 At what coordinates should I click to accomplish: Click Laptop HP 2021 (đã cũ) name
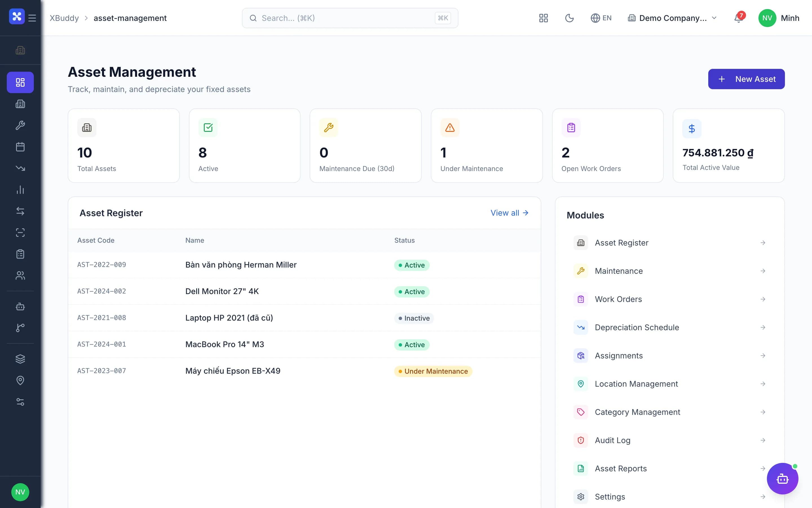pos(229,318)
